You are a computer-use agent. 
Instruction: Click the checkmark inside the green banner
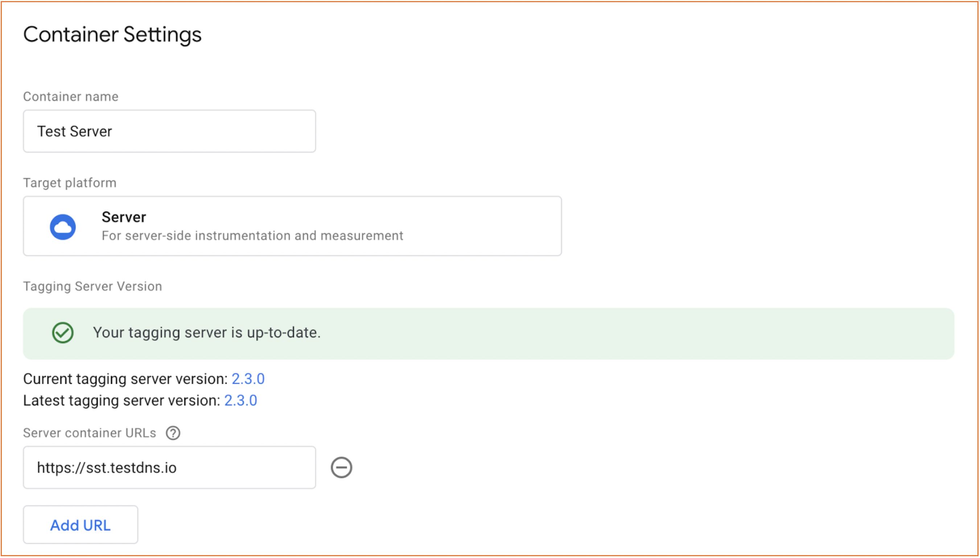click(x=62, y=333)
